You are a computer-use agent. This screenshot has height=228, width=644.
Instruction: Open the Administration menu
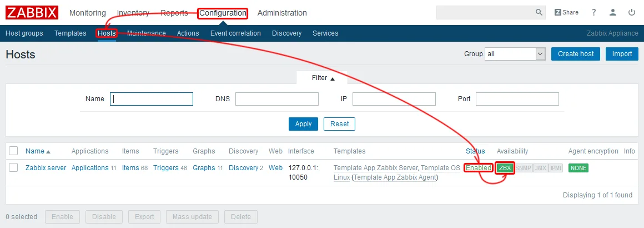tap(282, 13)
